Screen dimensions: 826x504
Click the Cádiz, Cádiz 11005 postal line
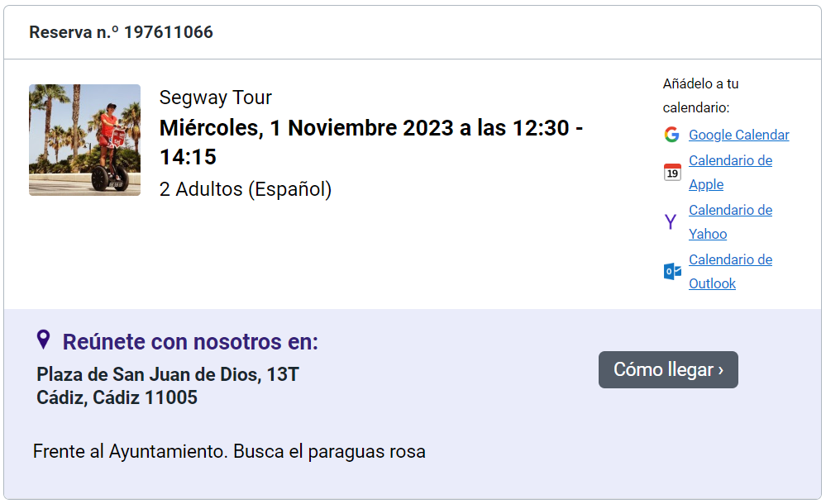click(x=117, y=397)
